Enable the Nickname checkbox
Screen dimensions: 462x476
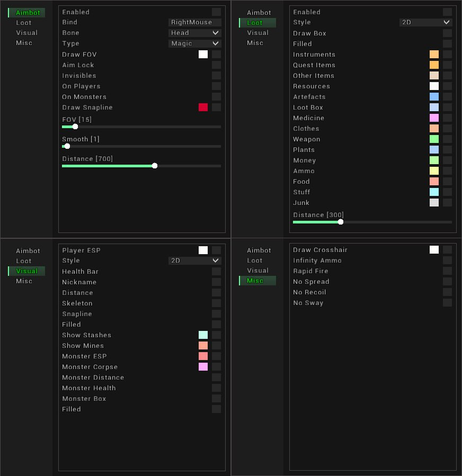[216, 282]
